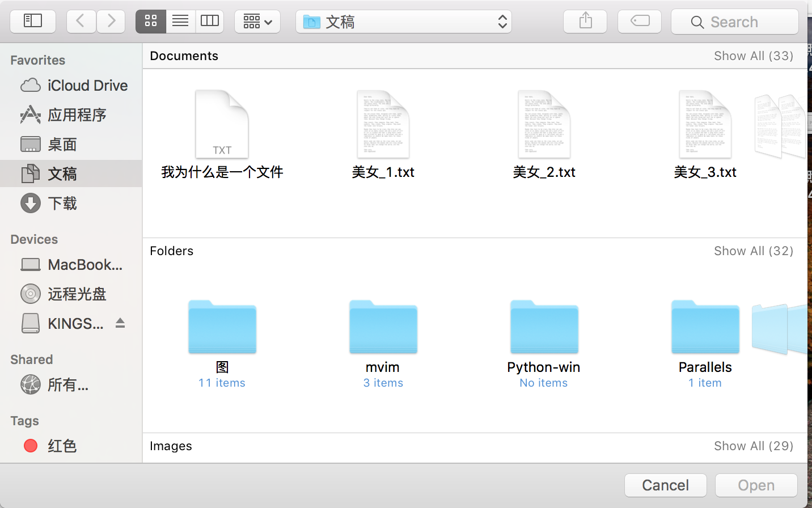The height and width of the screenshot is (508, 812).
Task: Toggle the sidebar visibility button
Action: click(33, 22)
